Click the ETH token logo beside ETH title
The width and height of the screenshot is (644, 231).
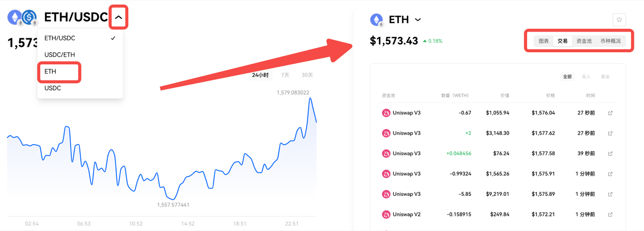(377, 20)
